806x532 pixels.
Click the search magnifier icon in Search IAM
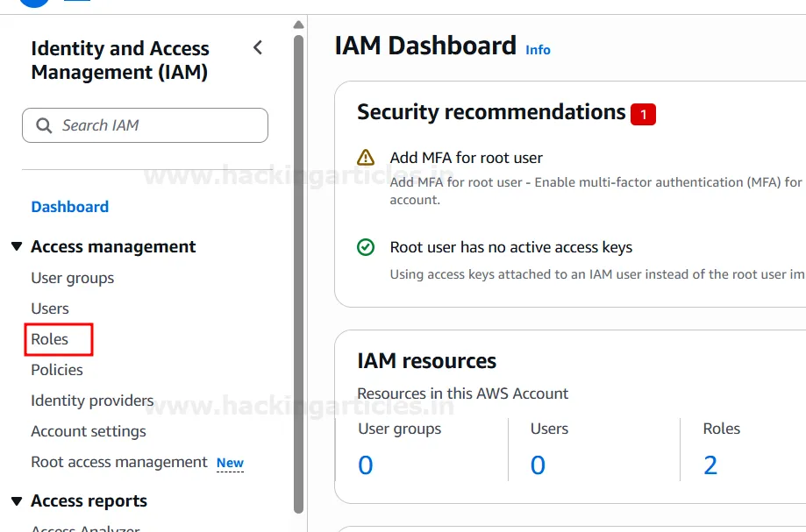[44, 125]
